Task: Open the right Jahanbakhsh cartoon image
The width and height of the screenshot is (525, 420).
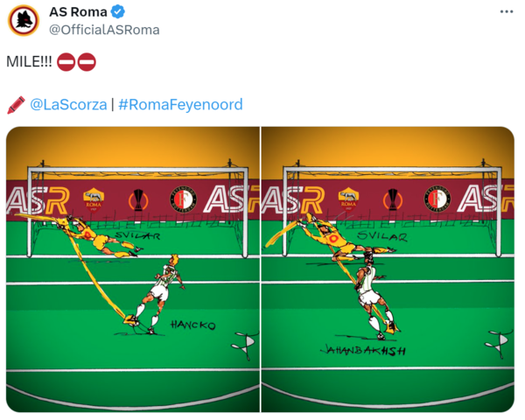Action: pyautogui.click(x=388, y=269)
